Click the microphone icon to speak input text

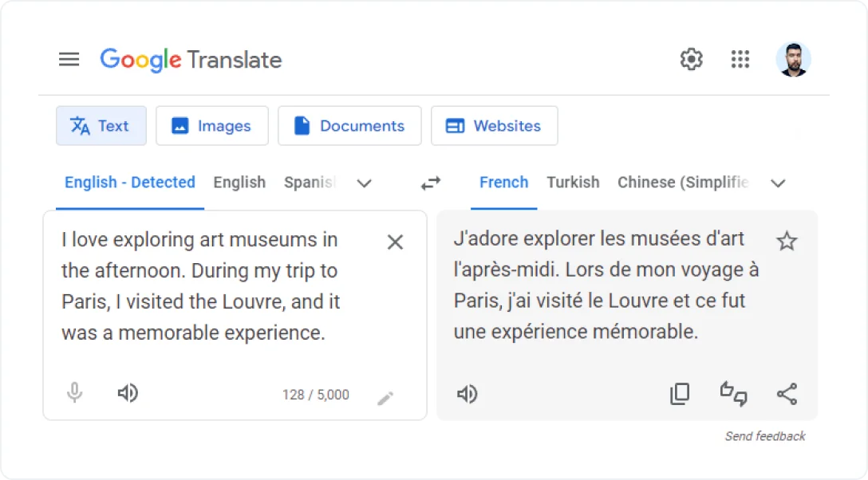click(74, 393)
